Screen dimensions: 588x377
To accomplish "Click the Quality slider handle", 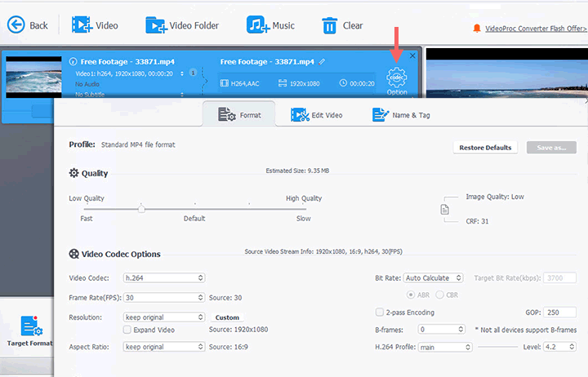I will [x=141, y=209].
